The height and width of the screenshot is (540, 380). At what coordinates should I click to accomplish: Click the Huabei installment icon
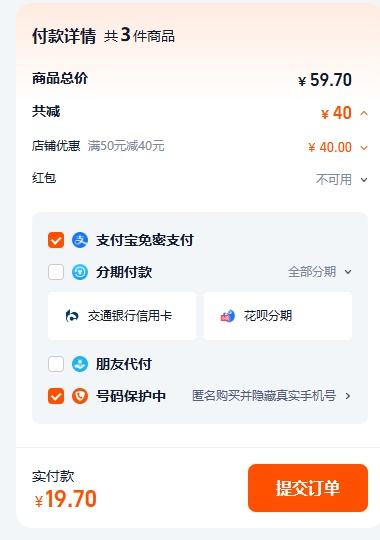[x=228, y=315]
